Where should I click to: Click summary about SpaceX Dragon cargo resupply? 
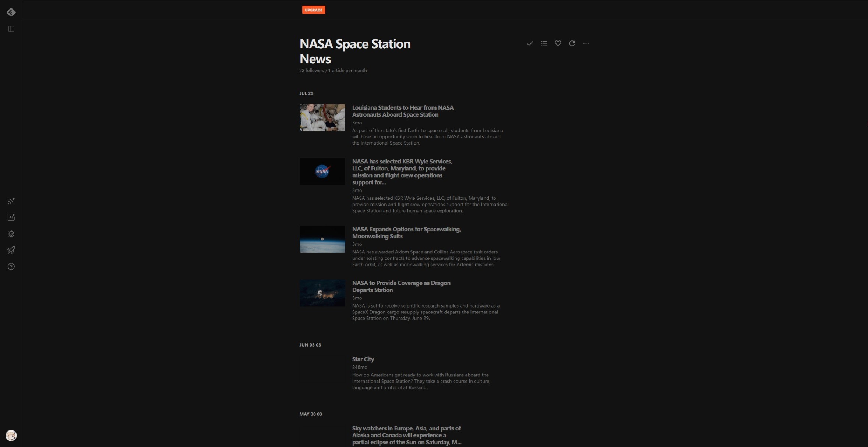426,312
